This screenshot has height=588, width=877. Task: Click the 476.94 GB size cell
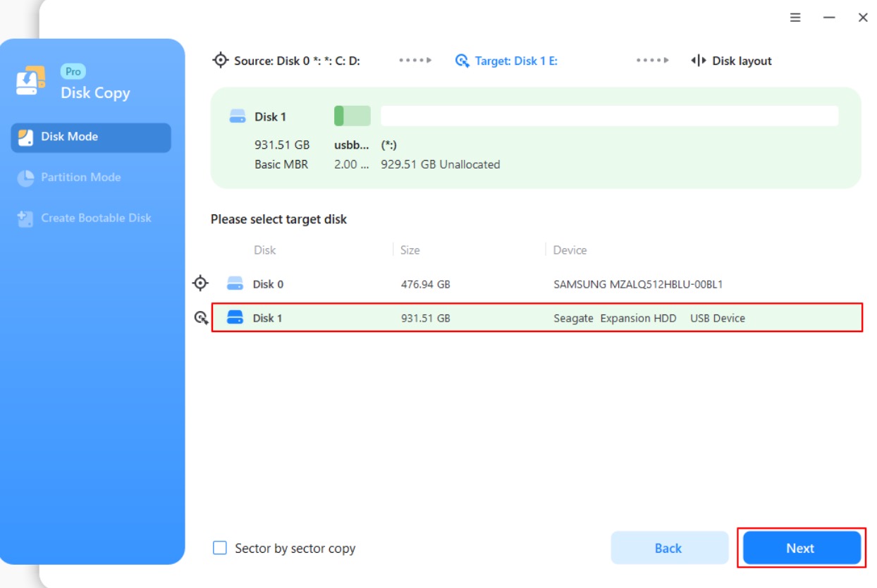[426, 284]
